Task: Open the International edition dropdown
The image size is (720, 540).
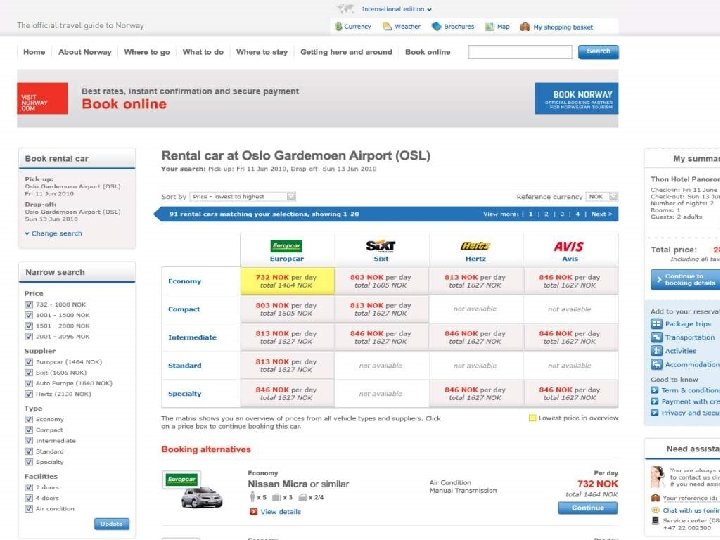Action: point(397,9)
